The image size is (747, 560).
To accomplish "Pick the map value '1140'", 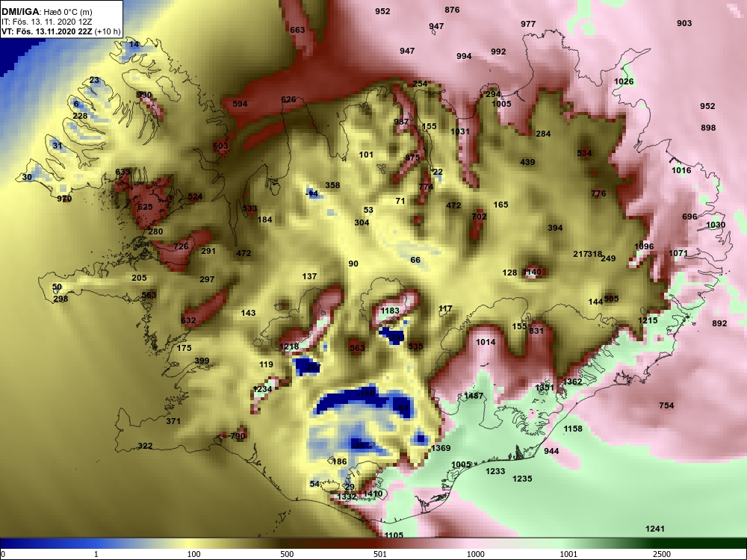I will pos(532,272).
